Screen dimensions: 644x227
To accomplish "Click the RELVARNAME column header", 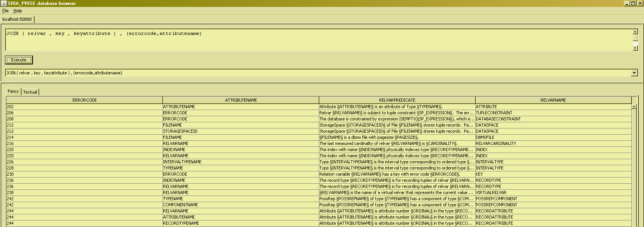I will (553, 100).
